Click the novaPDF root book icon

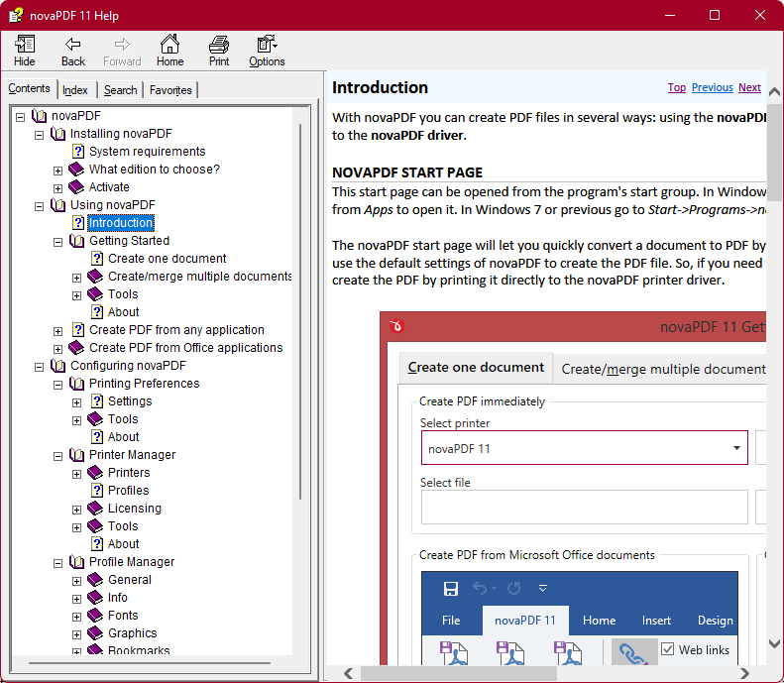[x=40, y=116]
